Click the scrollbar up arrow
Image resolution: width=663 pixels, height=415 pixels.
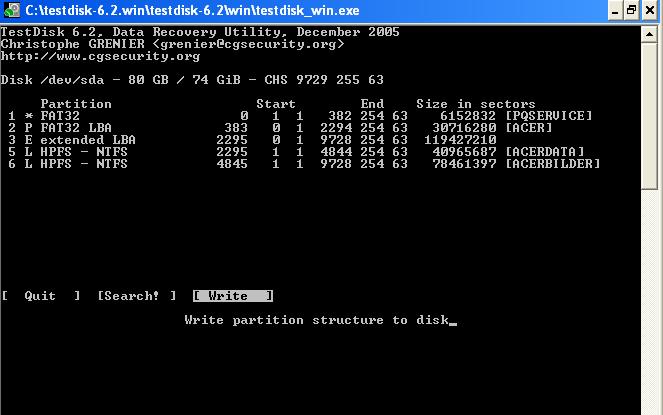coord(649,34)
